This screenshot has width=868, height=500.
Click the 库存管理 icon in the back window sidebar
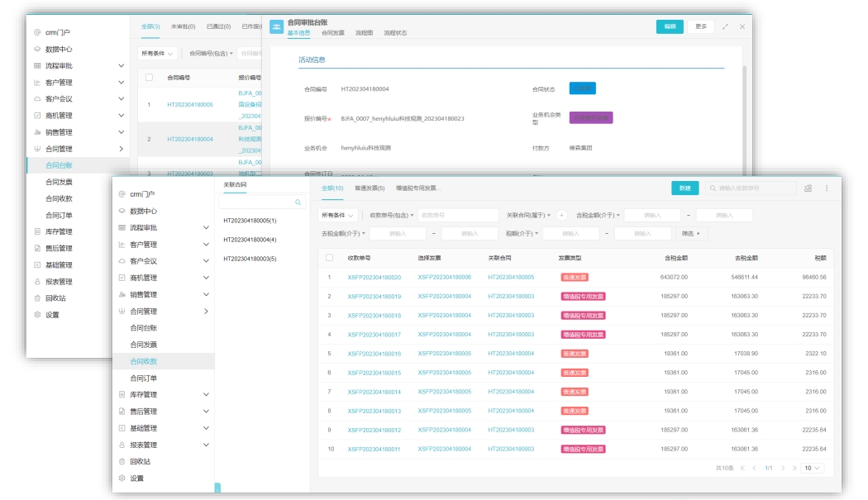37,231
